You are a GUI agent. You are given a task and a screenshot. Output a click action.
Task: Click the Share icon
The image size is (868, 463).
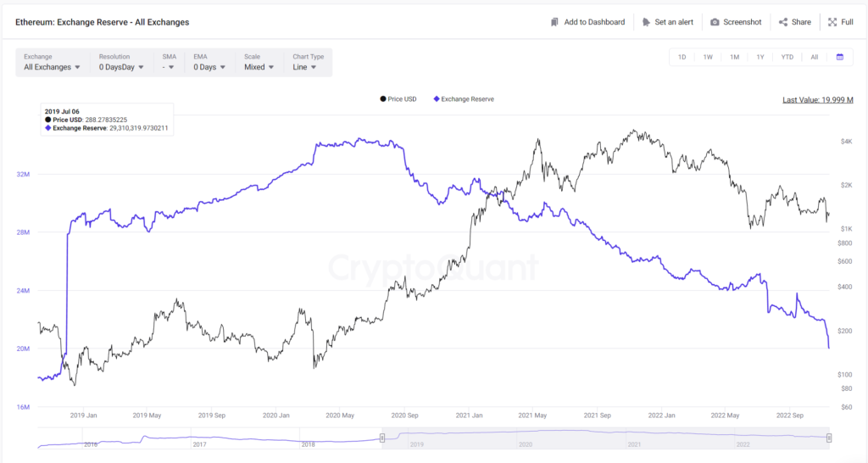[783, 22]
